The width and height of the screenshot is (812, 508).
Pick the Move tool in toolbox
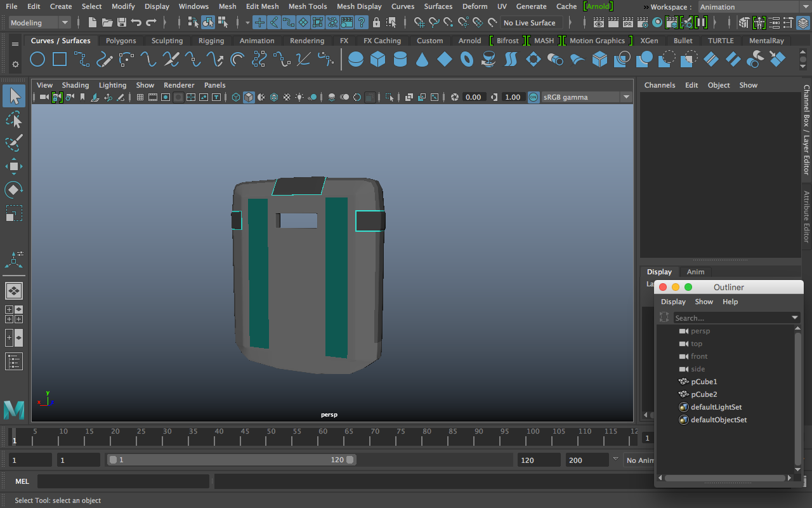click(14, 166)
